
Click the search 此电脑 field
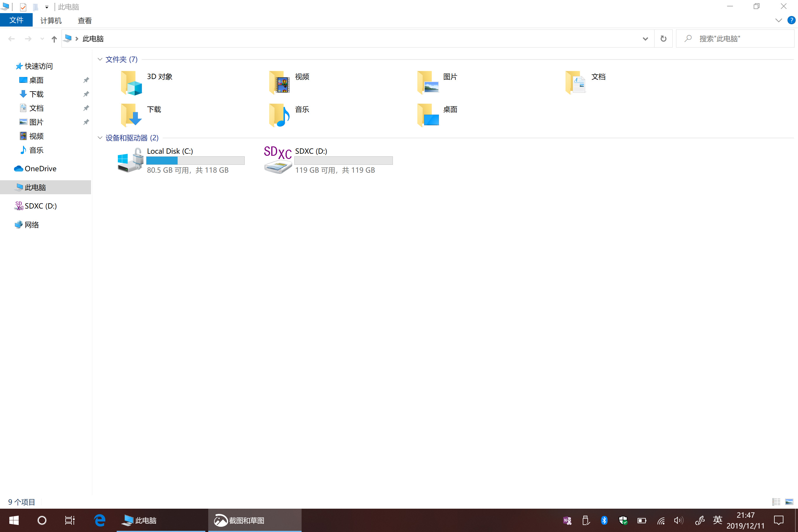(735, 39)
